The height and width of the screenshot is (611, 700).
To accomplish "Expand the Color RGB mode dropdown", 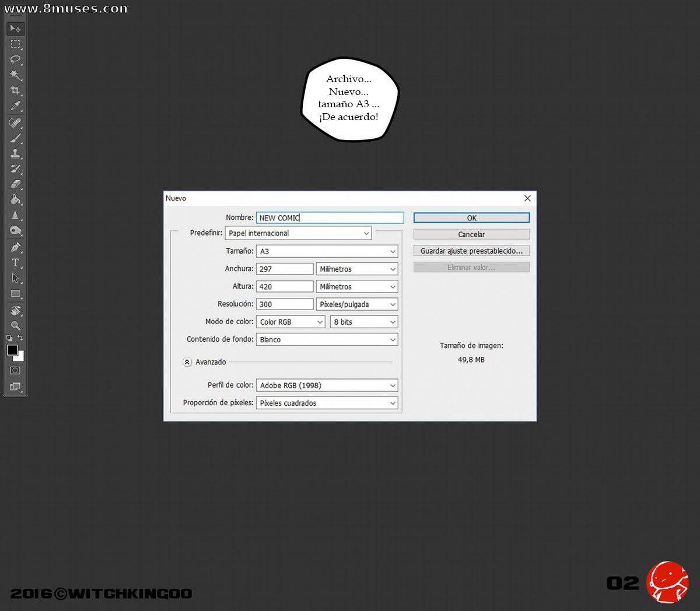I will tap(290, 322).
